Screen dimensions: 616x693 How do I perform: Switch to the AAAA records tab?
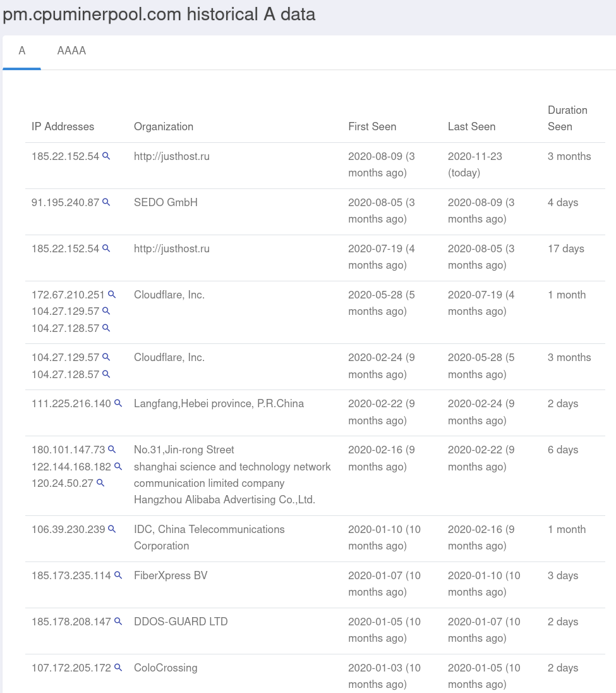click(71, 51)
